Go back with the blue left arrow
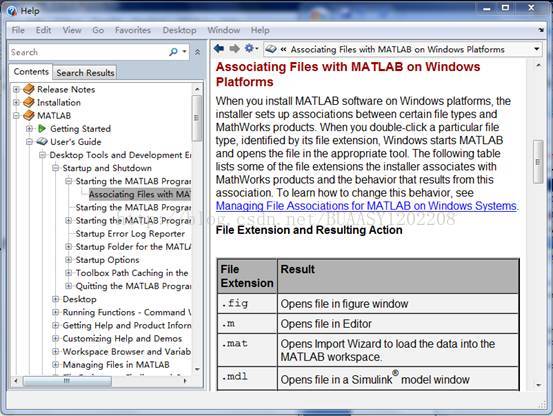Viewport: 553px width, 416px height. [219, 49]
